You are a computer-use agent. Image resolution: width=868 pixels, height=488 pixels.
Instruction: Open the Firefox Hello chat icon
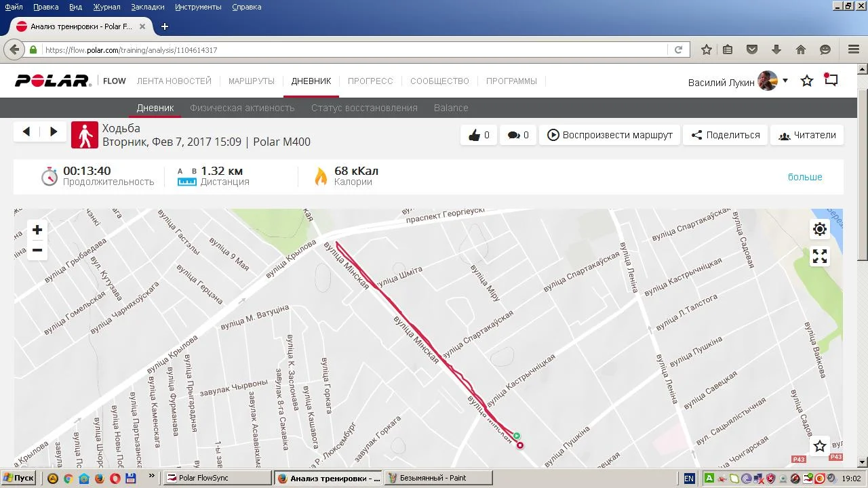(x=825, y=49)
